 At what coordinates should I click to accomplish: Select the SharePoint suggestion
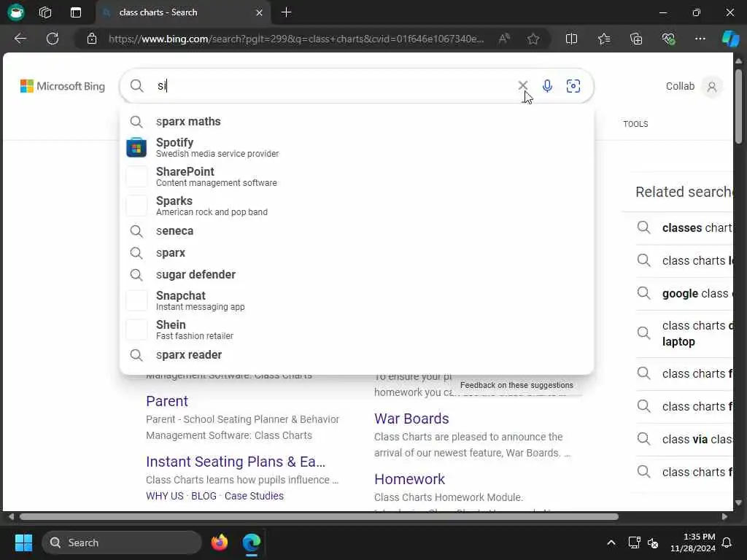(356, 176)
